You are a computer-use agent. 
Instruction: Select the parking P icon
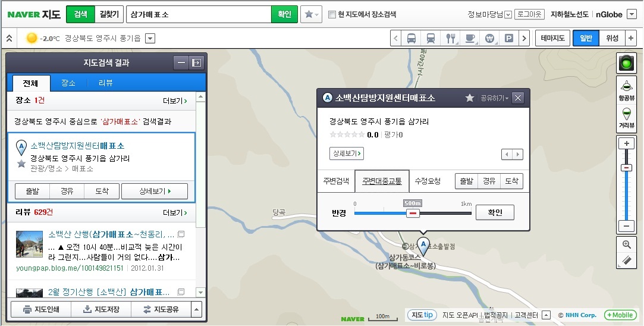(509, 38)
